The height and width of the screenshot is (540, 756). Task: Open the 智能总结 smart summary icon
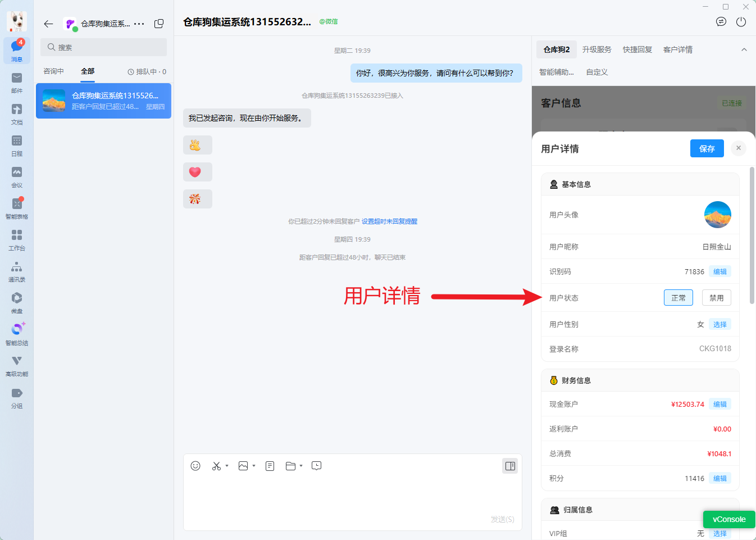point(17,334)
